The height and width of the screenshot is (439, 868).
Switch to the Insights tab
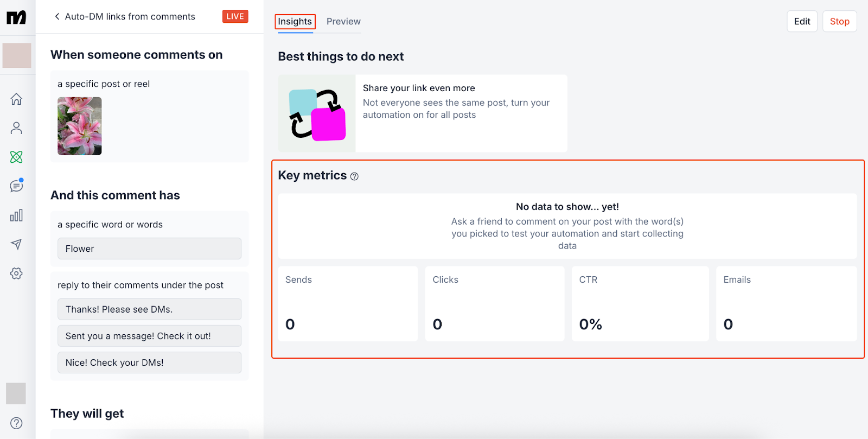(295, 22)
